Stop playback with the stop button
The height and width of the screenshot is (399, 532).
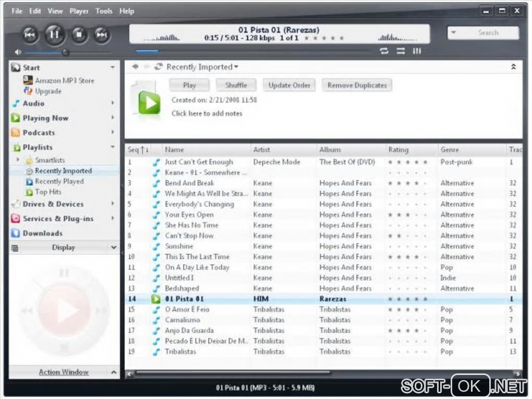tap(79, 34)
